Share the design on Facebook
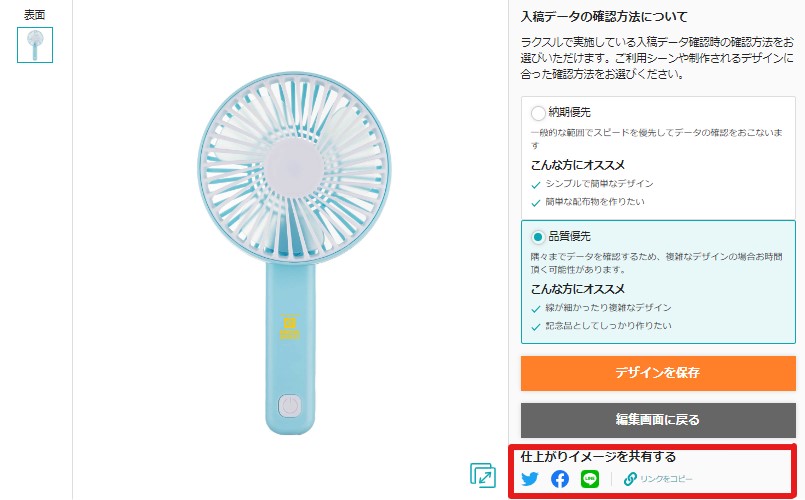This screenshot has width=805, height=500. pos(560,479)
